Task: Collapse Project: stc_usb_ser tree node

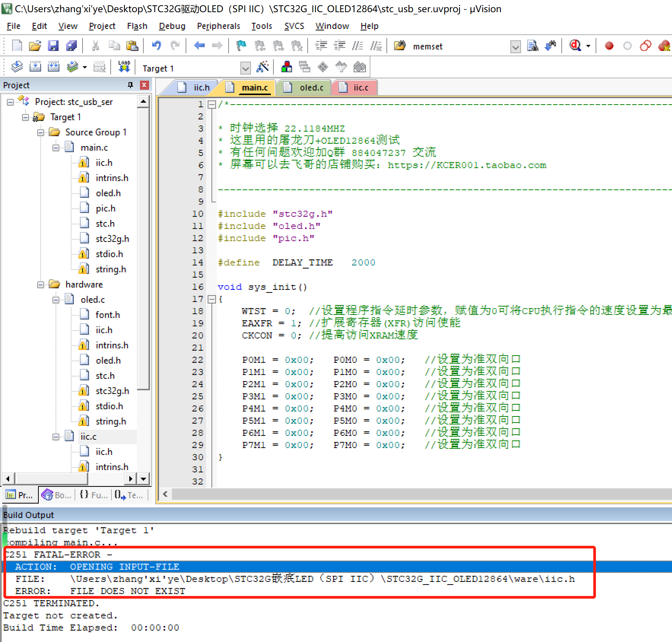Action: [x=10, y=102]
